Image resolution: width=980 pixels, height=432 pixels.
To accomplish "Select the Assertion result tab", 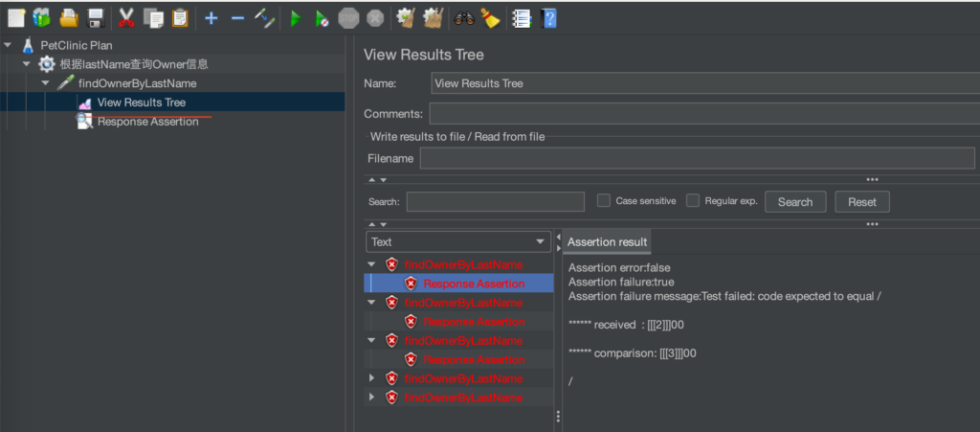I will point(607,242).
